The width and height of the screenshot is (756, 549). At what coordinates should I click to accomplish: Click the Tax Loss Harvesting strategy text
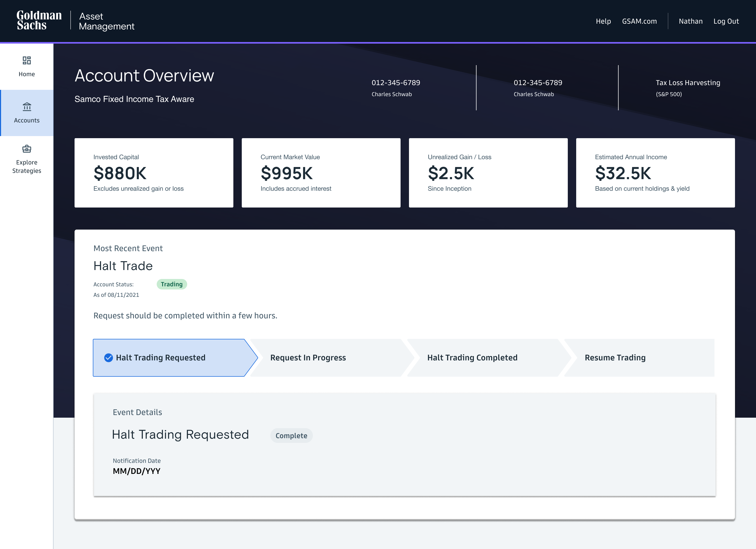pyautogui.click(x=688, y=83)
